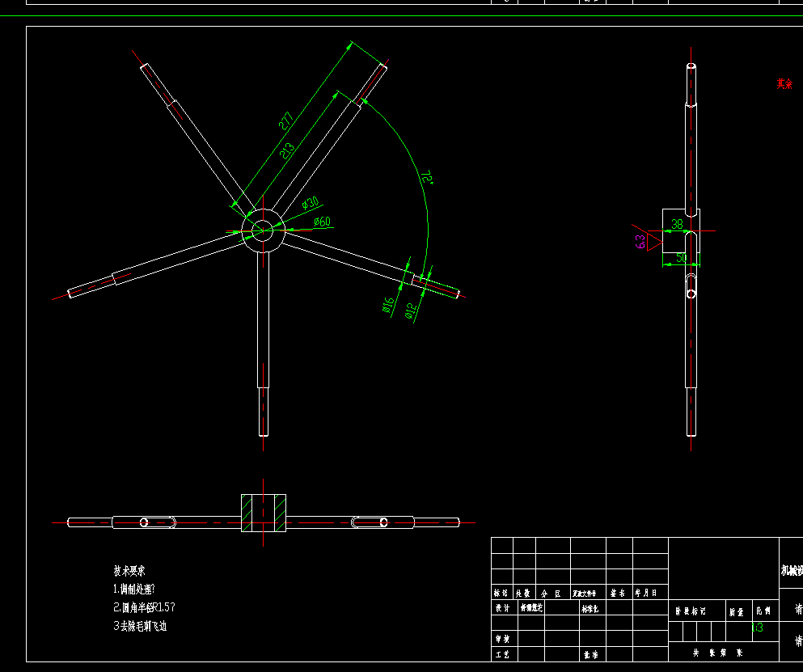The width and height of the screenshot is (803, 672).
Task: Pick the Ø16 diameter dimension label
Action: 389,305
